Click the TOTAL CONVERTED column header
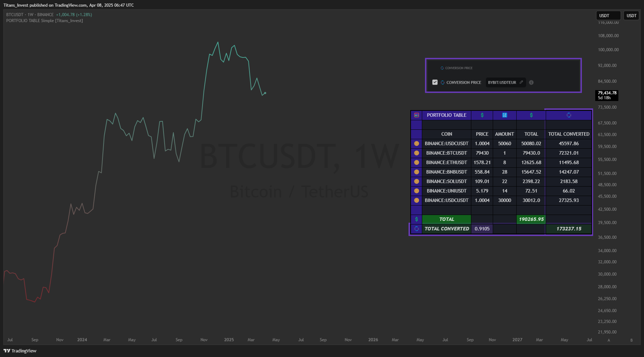The image size is (644, 357). pyautogui.click(x=569, y=134)
